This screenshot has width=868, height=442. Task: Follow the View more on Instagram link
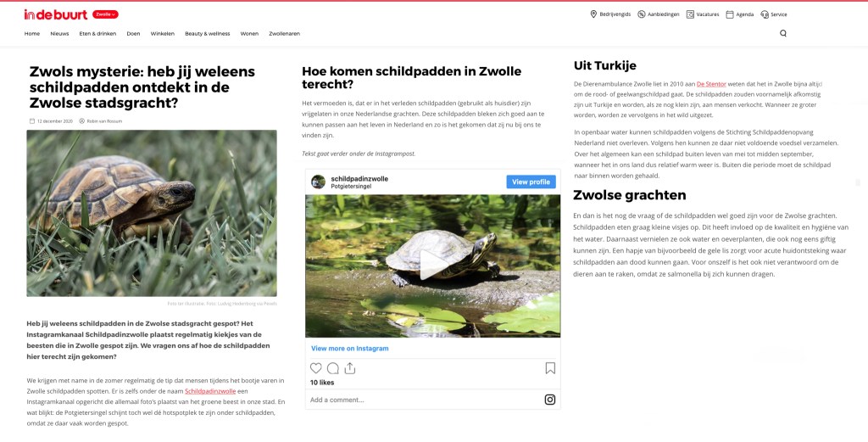[350, 349]
